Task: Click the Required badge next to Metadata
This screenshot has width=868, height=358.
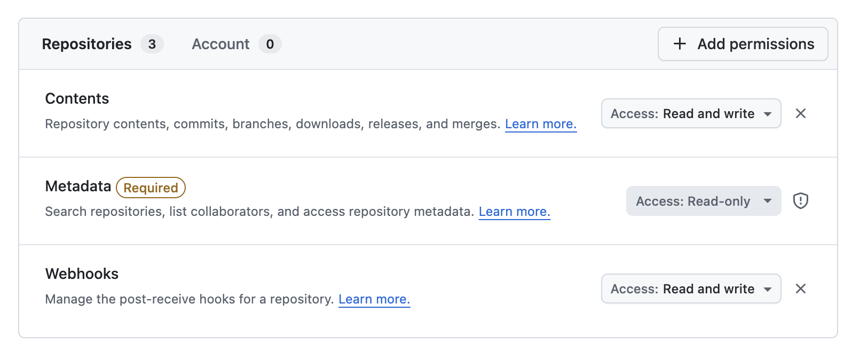Action: pos(151,188)
